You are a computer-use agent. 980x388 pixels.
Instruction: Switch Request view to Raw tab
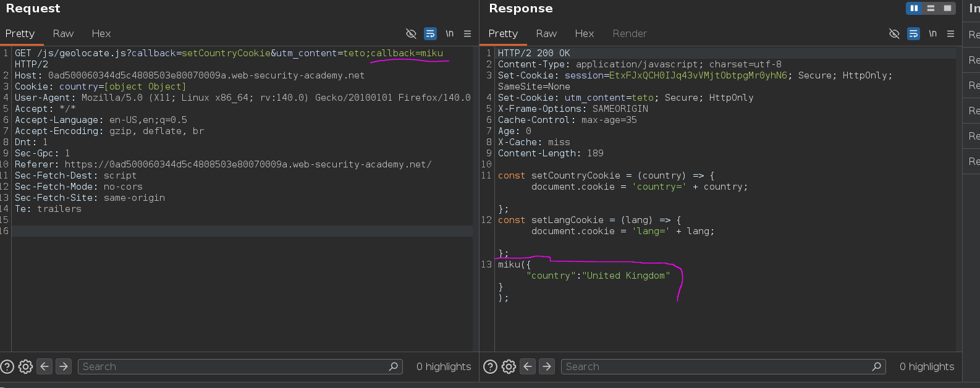[63, 33]
